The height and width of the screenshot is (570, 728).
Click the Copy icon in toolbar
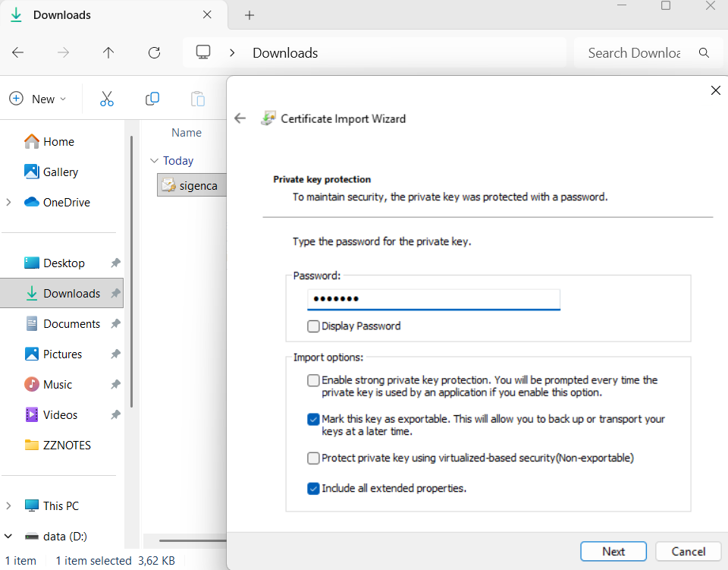click(152, 99)
